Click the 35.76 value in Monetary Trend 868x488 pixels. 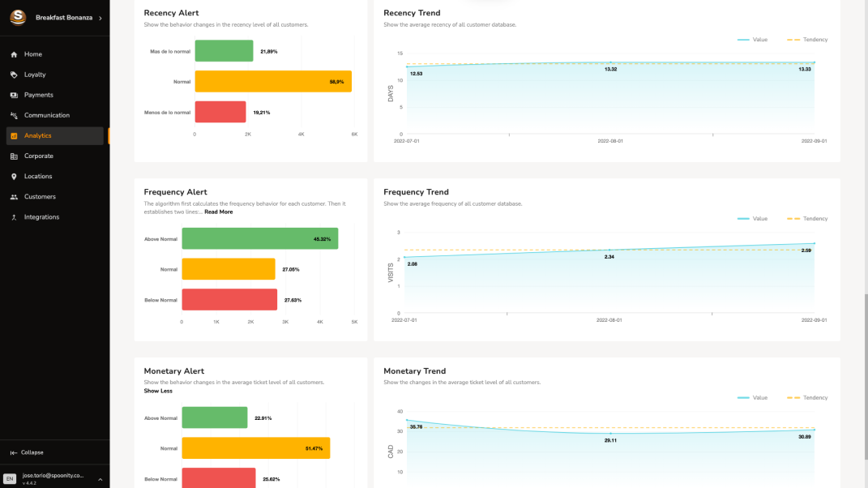(416, 427)
